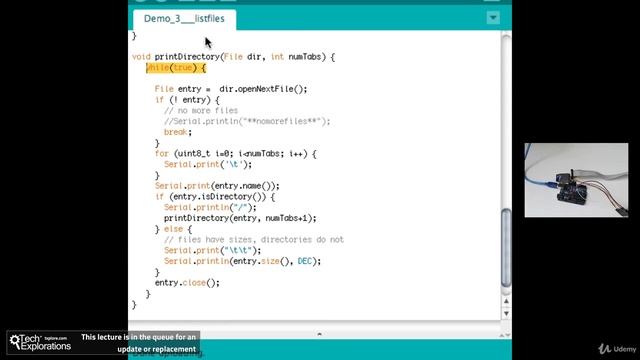Screen dimensions: 640x360
Task: Click the Serial.print(entry.name()); line
Action: tap(217, 186)
